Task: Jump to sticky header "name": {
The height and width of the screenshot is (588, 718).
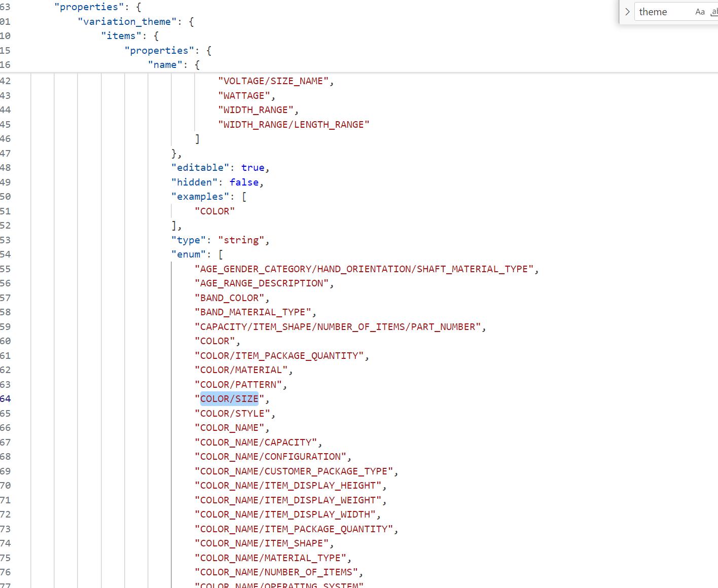Action: (x=174, y=65)
